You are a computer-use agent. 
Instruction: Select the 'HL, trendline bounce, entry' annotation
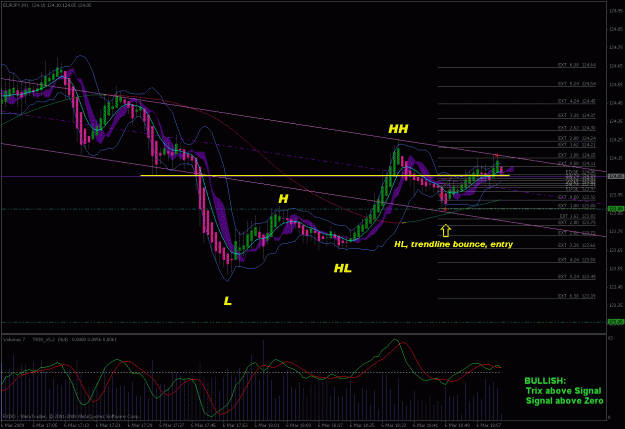point(453,244)
